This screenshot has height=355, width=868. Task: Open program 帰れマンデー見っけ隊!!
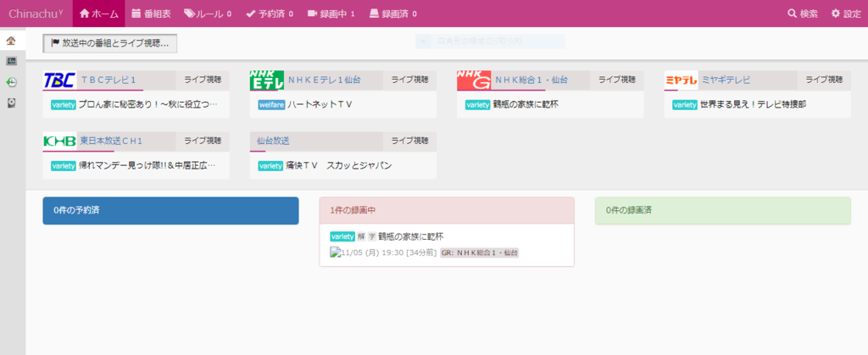pos(147,165)
